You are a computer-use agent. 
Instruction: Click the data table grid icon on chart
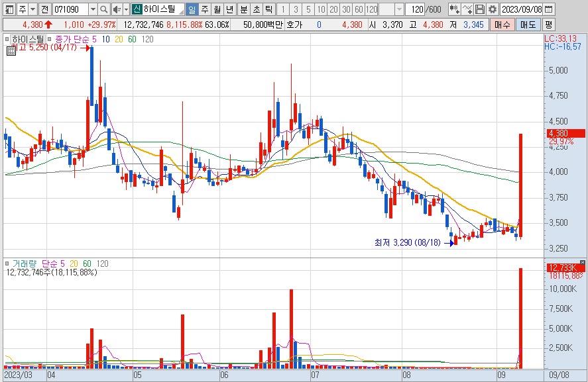point(11,51)
